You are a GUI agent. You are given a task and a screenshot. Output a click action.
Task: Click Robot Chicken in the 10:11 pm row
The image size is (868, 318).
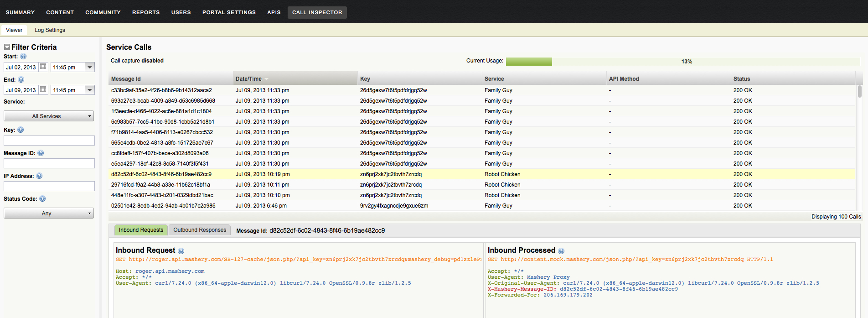click(502, 185)
